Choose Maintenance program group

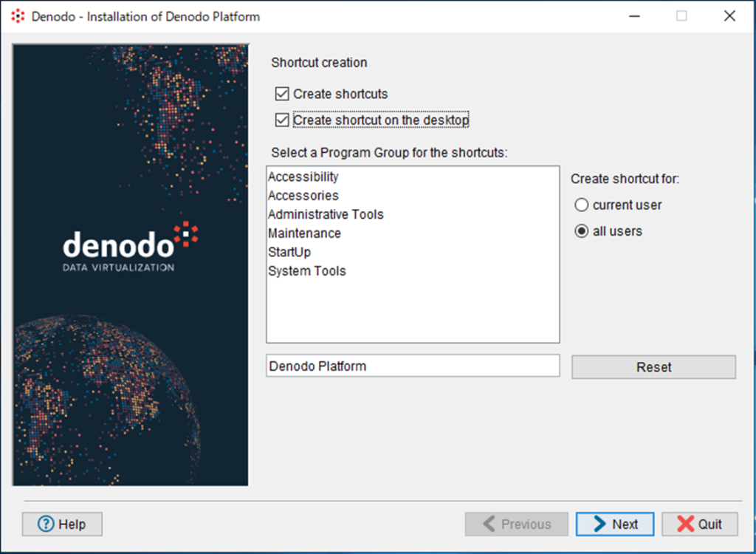(x=304, y=233)
